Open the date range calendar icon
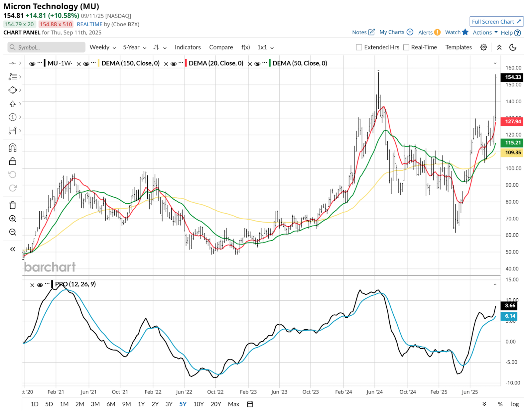532x416 pixels. pos(250,404)
